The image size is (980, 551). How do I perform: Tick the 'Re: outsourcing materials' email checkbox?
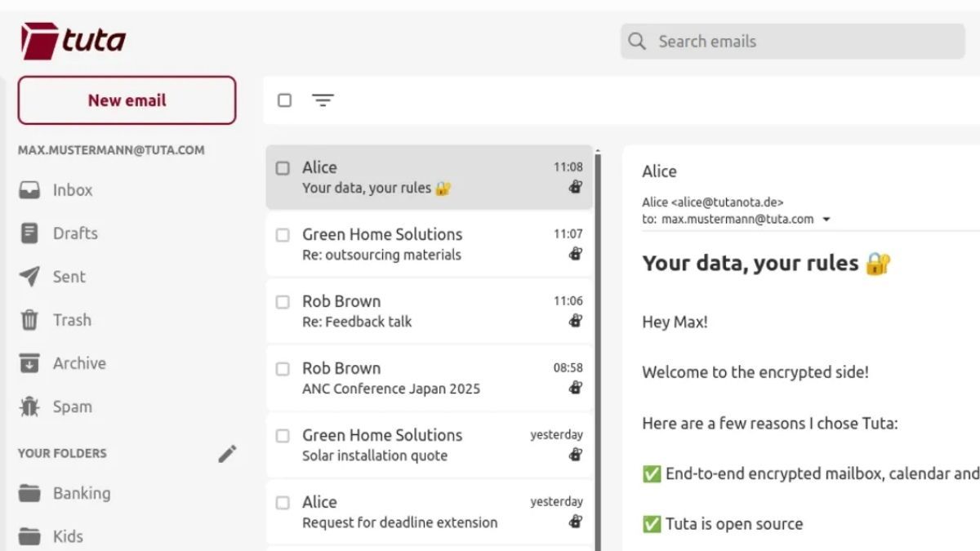click(x=283, y=235)
